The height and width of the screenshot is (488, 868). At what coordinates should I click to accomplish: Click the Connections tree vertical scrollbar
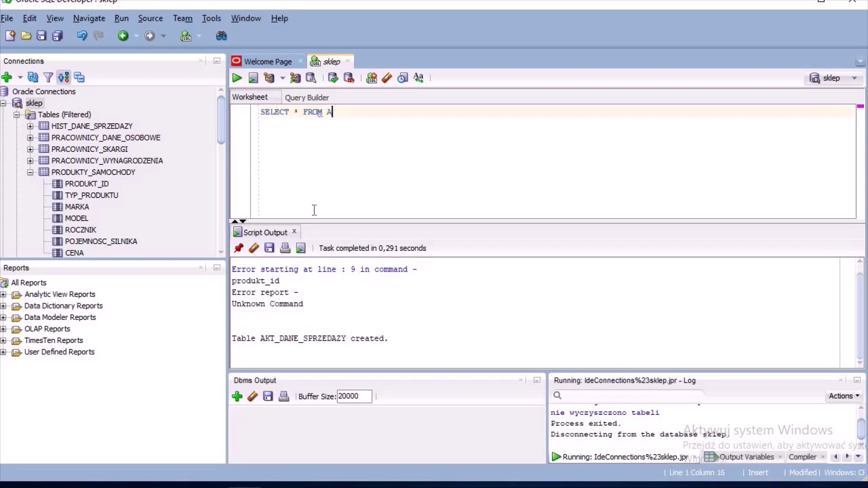click(x=221, y=119)
